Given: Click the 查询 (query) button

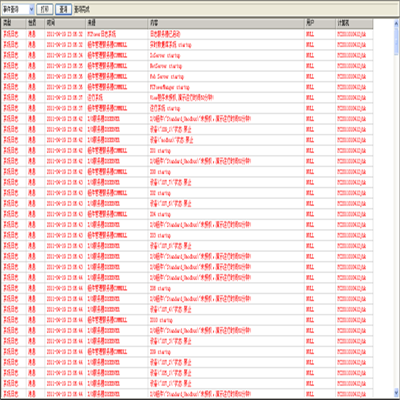Looking at the screenshot, I should [63, 9].
